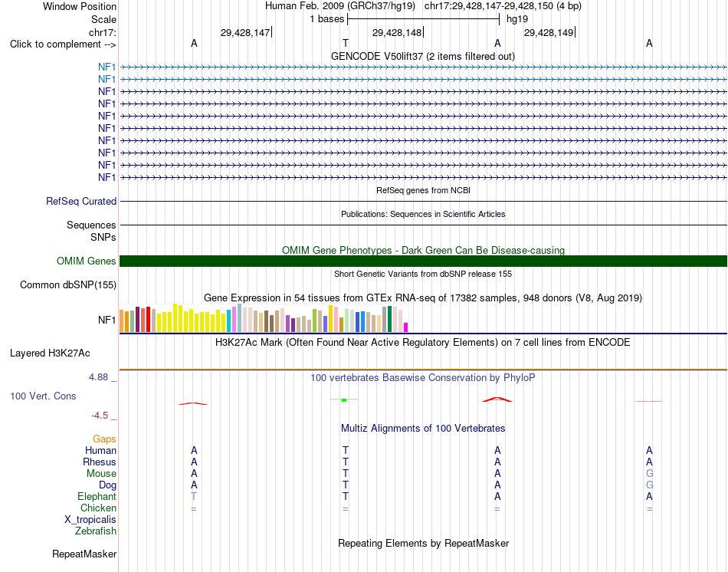Viewport: 728px width, 572px height.
Task: Click the SNPs track label
Action: (103, 237)
